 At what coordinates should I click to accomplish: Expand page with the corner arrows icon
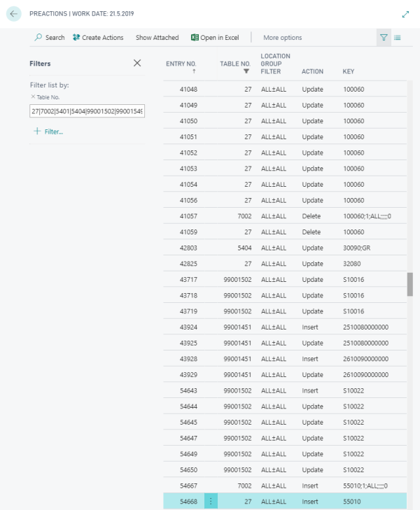[405, 14]
